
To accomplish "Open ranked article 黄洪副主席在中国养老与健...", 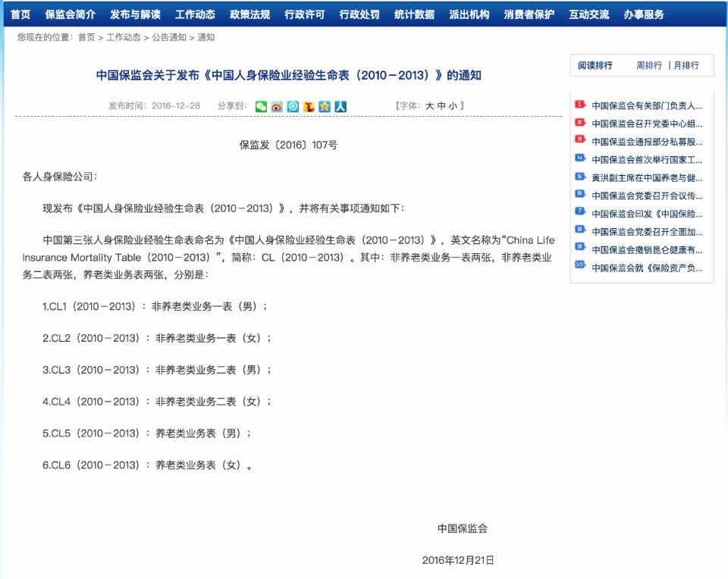I will tap(647, 178).
